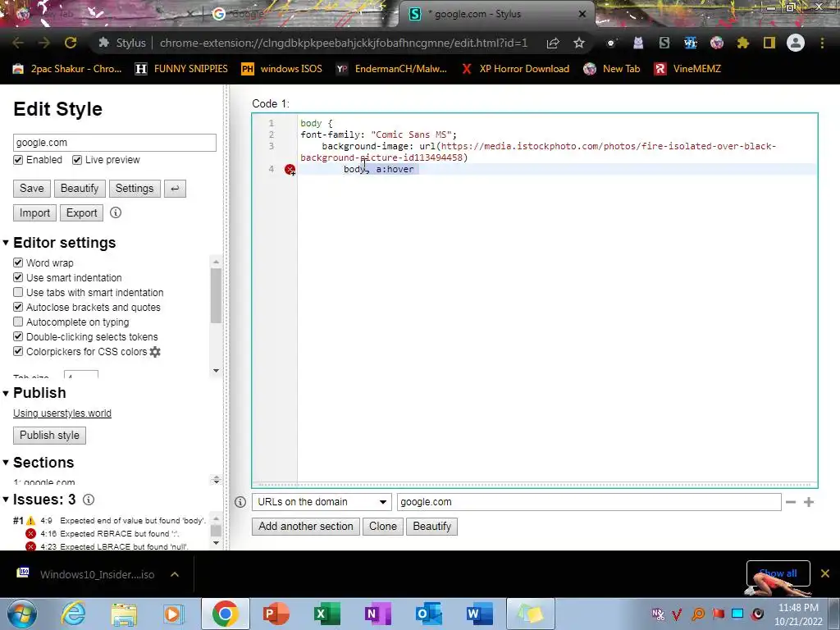The image size is (840, 630).
Task: Uncheck Use smart indentation
Action: click(18, 277)
